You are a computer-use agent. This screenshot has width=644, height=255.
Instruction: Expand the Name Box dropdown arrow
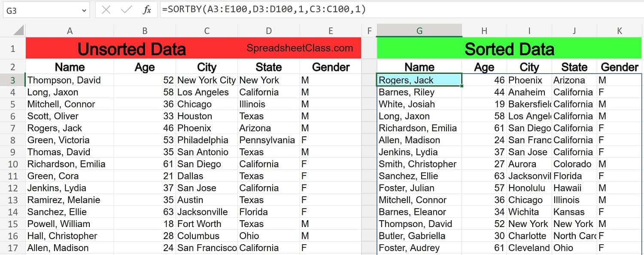(x=83, y=10)
